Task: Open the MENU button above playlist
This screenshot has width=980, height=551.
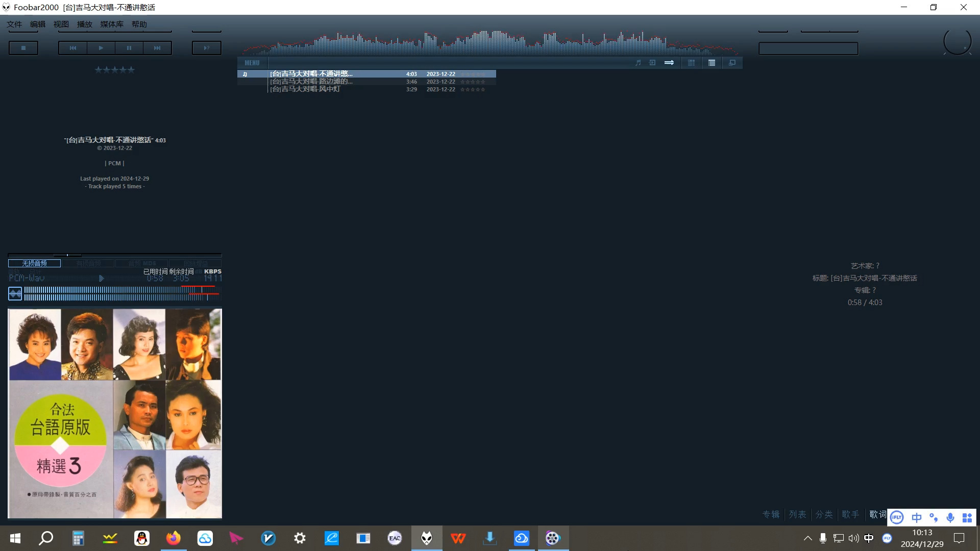Action: point(252,63)
